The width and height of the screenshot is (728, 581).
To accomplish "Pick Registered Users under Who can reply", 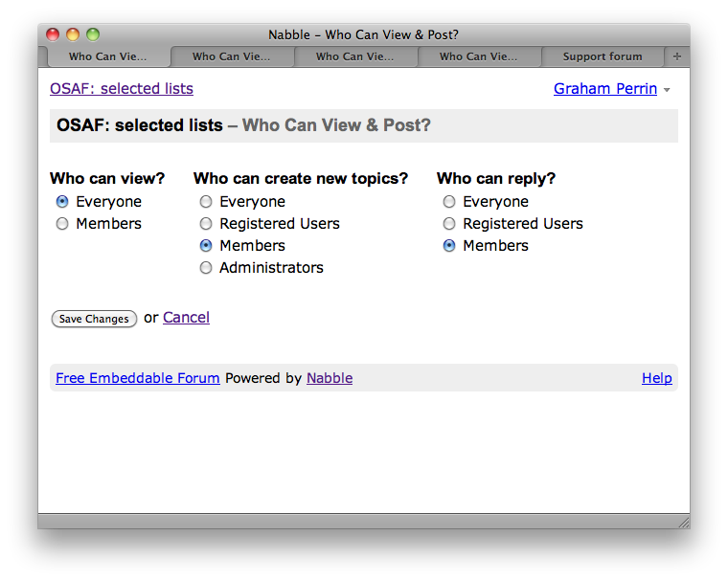I will click(449, 224).
